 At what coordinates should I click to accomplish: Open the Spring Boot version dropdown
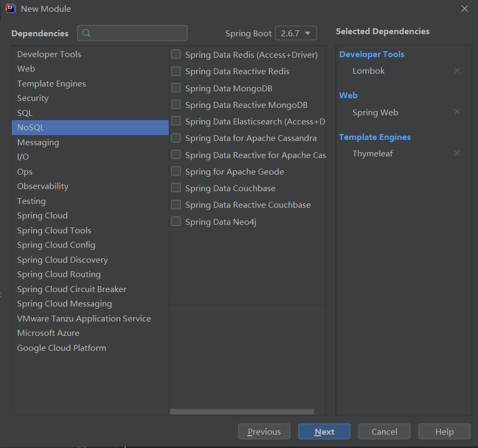pyautogui.click(x=296, y=33)
